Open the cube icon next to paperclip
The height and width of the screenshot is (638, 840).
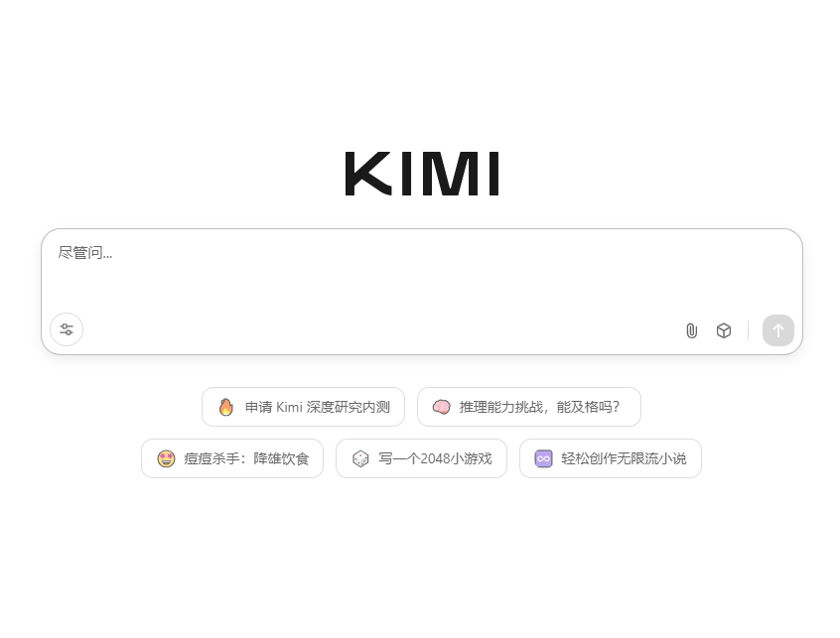tap(724, 330)
